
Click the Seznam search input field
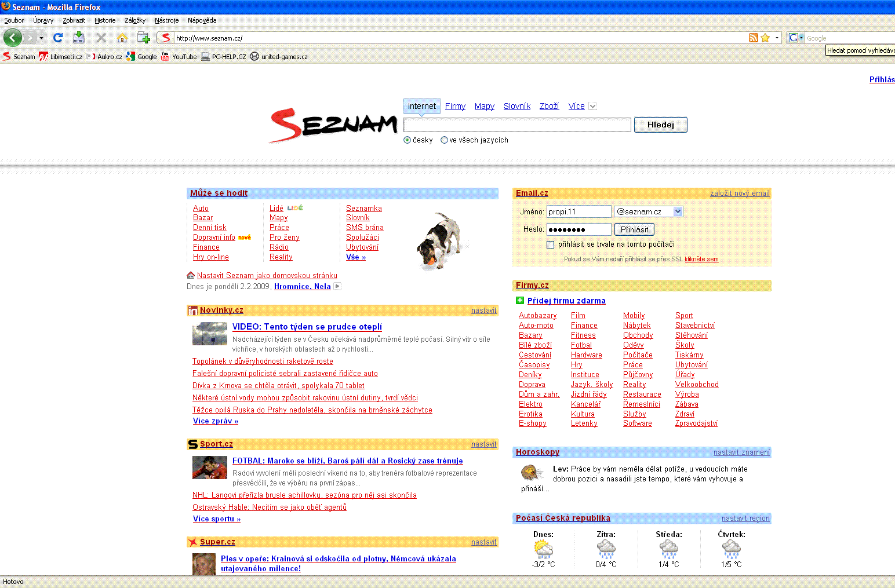[517, 125]
